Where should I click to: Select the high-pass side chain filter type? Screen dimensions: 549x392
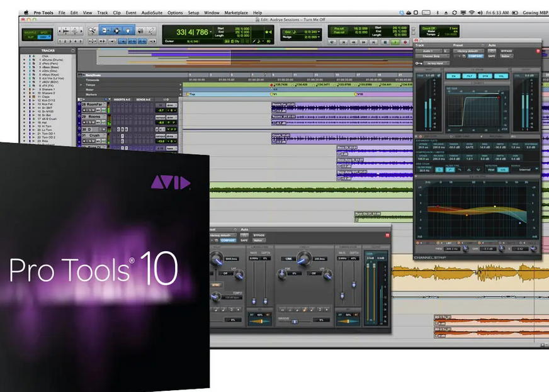pyautogui.click(x=450, y=170)
